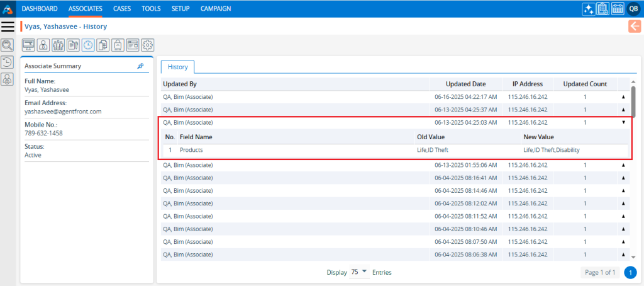
Task: Open the CASES menu
Action: [x=122, y=9]
